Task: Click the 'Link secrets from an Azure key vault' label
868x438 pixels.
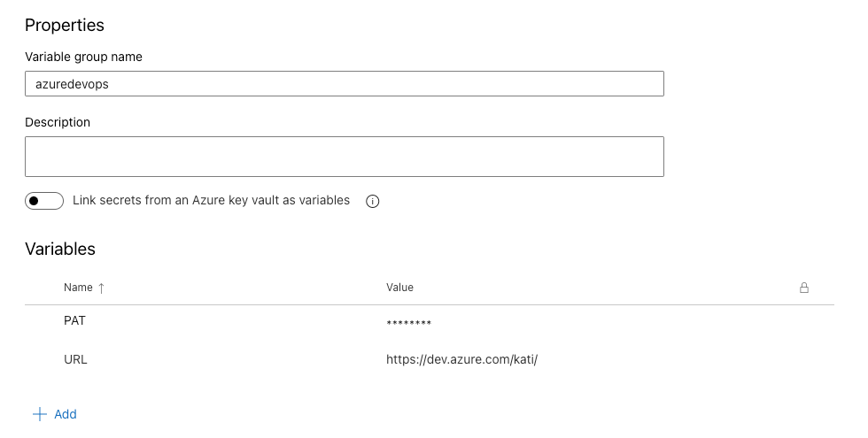Action: 211,200
